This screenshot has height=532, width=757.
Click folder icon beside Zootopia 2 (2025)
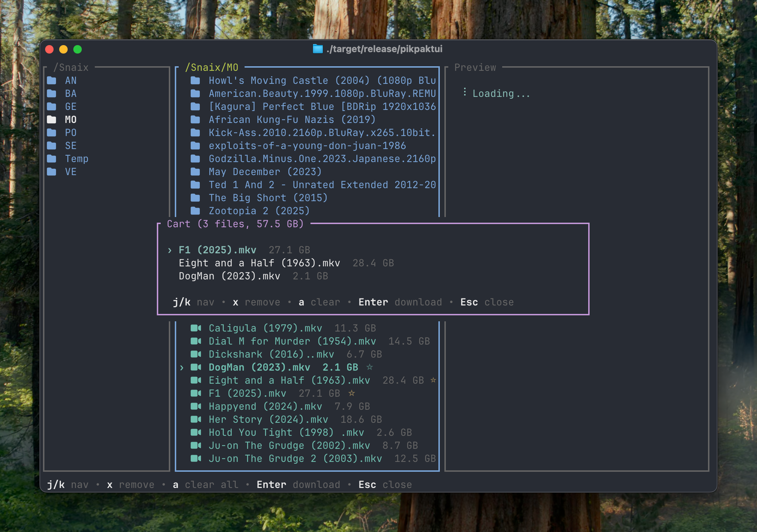(x=195, y=211)
